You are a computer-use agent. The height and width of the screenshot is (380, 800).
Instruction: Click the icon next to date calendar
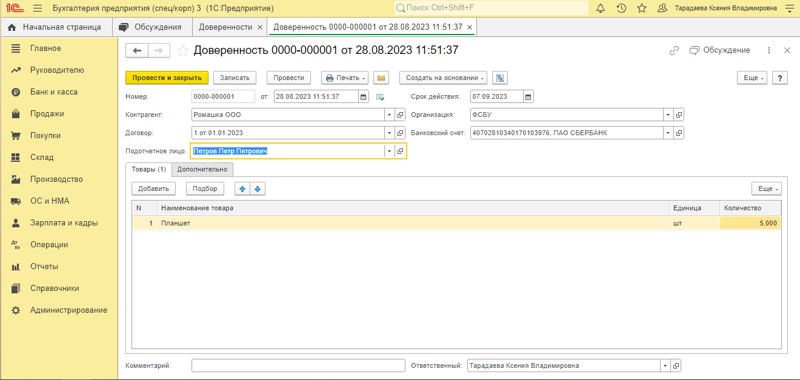pyautogui.click(x=380, y=97)
